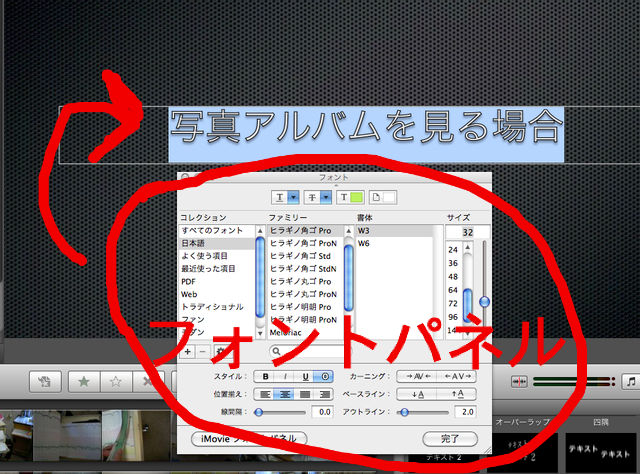Add a new collection with plus button
Screen dimensions: 640x474
tap(188, 352)
